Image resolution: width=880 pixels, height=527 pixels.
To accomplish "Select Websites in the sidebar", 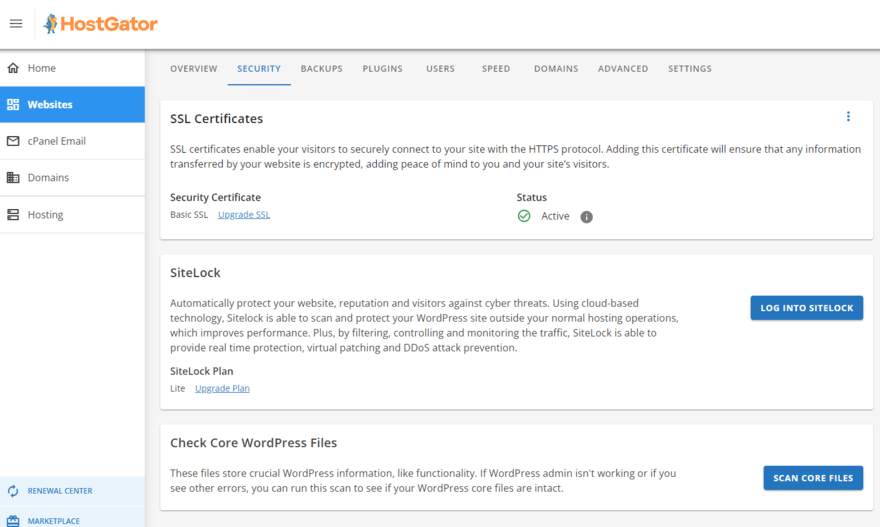I will 72,104.
